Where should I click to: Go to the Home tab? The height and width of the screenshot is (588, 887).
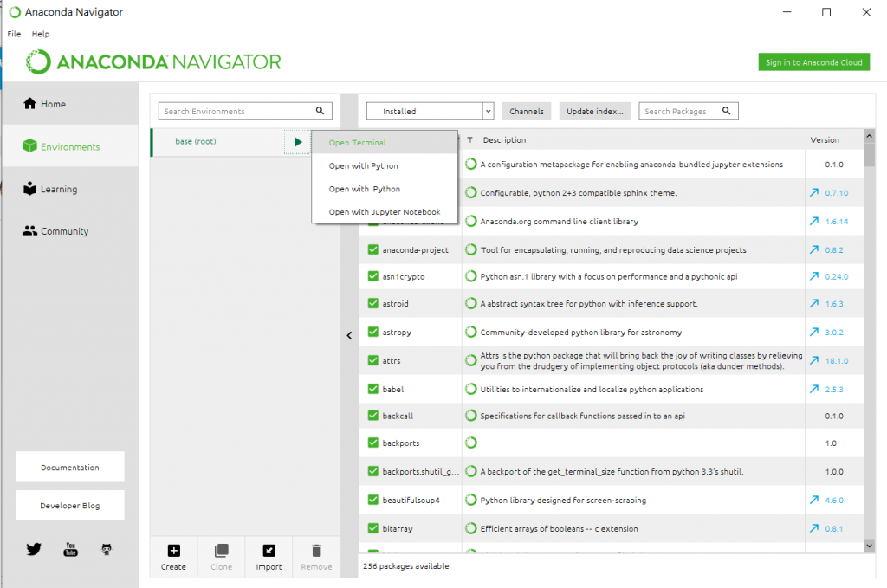(x=70, y=103)
